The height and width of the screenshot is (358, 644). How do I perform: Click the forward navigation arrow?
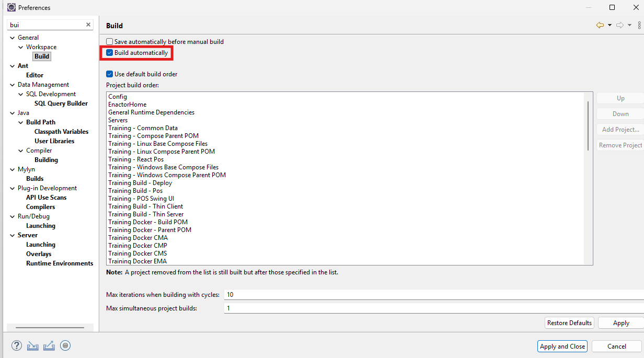[620, 25]
